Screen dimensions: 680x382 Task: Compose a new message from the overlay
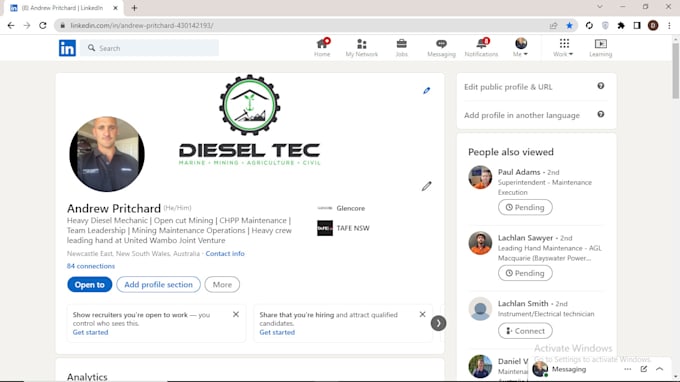pos(644,369)
